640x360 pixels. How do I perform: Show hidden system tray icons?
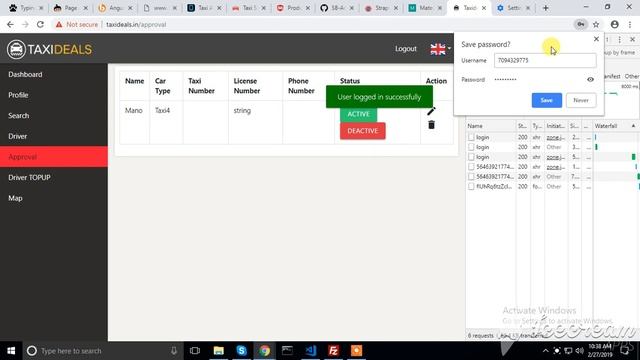(x=545, y=351)
